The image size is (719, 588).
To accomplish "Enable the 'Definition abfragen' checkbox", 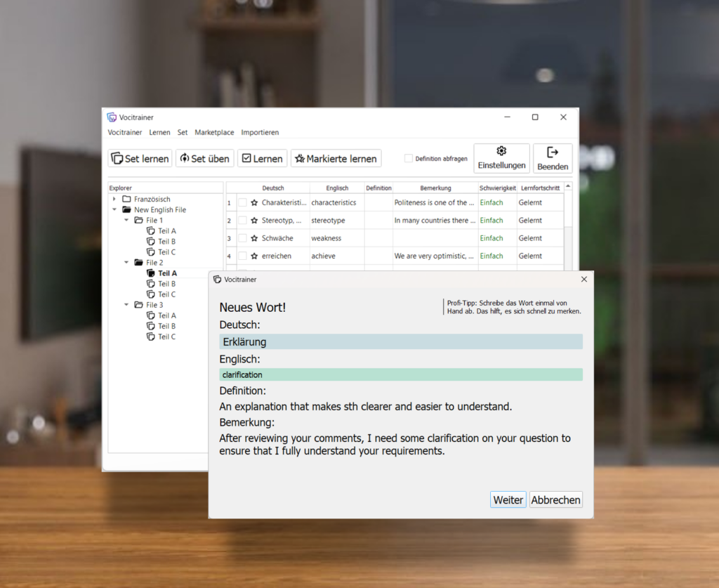I will pos(409,159).
